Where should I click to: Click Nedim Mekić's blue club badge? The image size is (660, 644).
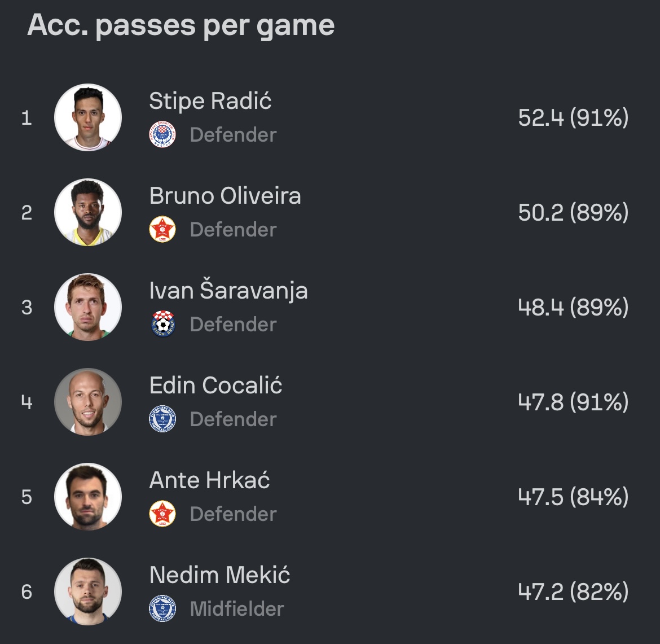point(162,608)
